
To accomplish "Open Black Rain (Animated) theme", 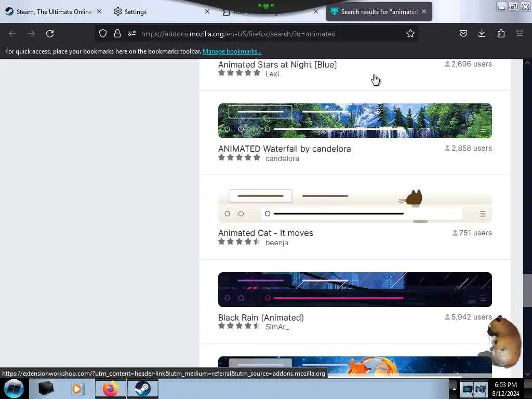I will pyautogui.click(x=261, y=317).
